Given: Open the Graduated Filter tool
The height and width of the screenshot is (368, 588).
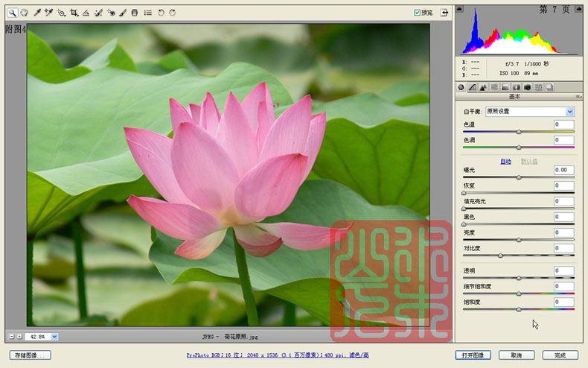Looking at the screenshot, I should 135,13.
